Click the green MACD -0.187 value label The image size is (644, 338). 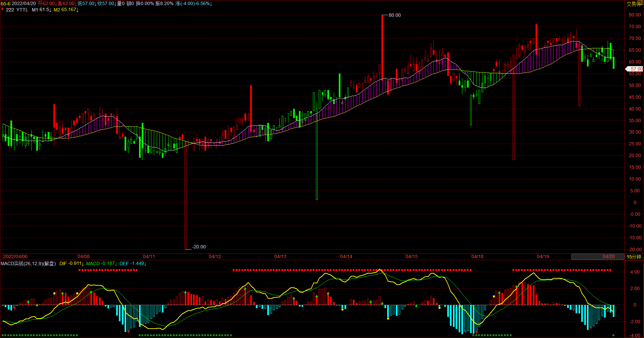point(102,263)
